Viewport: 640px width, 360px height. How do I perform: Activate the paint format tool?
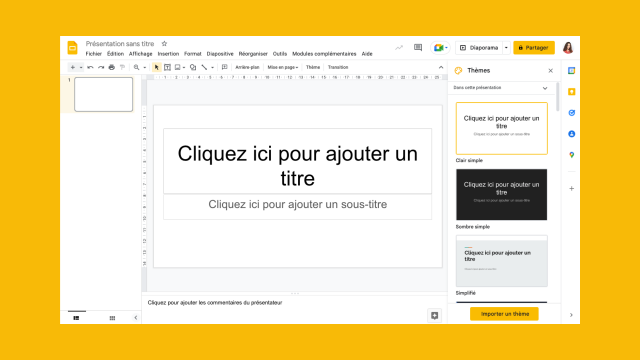coord(122,67)
